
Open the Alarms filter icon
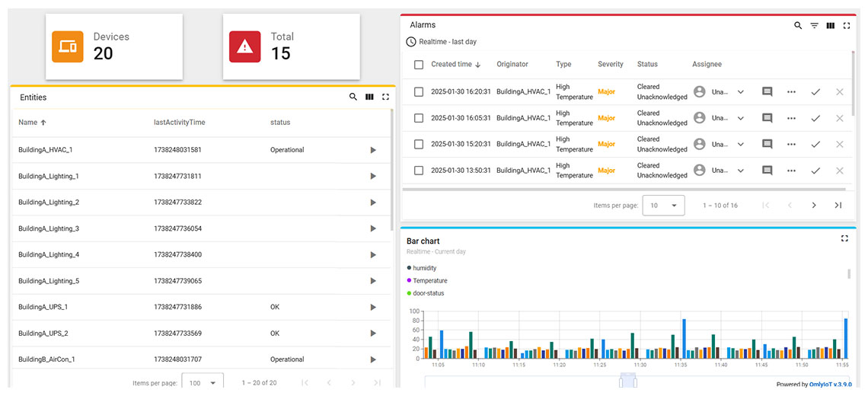pyautogui.click(x=814, y=25)
